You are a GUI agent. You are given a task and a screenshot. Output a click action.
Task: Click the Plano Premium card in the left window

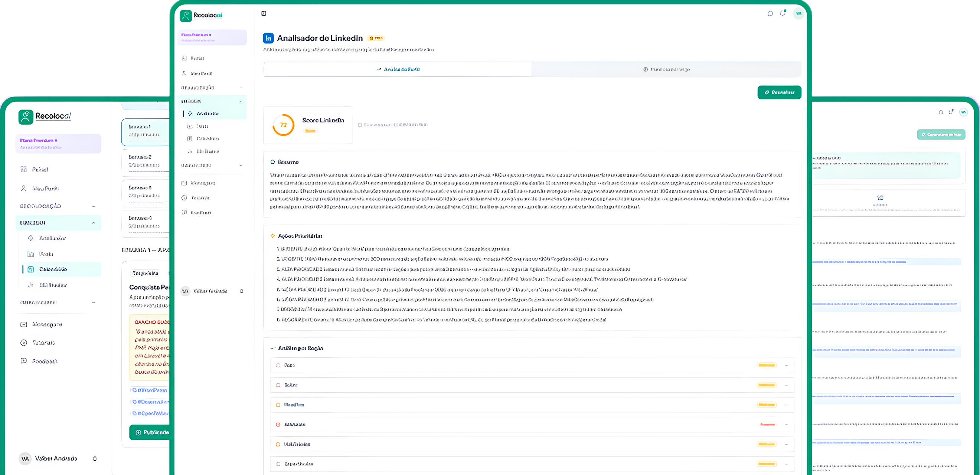(58, 143)
